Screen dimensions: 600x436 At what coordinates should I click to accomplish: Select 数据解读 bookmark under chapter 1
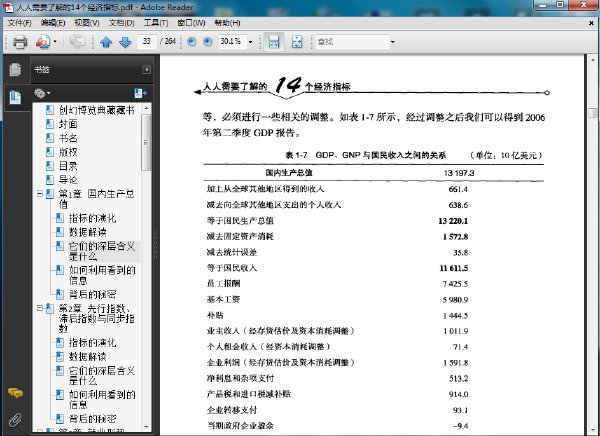(x=88, y=232)
